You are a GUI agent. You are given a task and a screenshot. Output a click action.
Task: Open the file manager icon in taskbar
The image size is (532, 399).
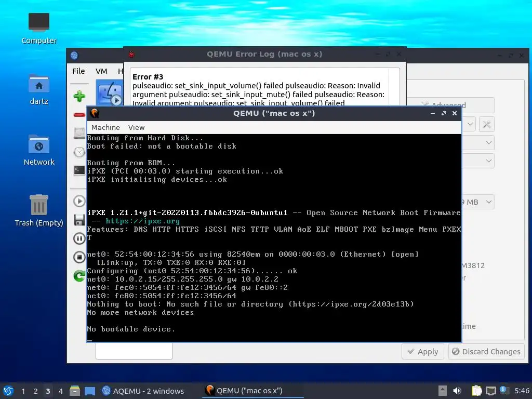pyautogui.click(x=75, y=391)
